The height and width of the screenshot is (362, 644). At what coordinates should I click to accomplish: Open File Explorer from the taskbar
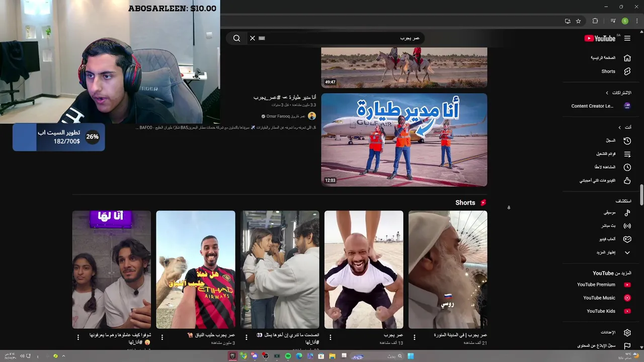click(332, 356)
